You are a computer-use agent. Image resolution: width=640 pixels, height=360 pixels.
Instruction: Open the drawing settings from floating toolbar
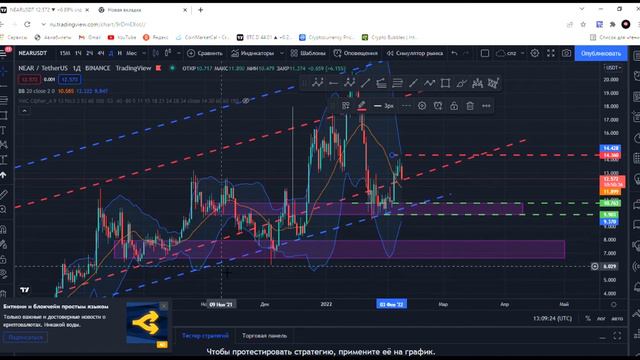(422, 106)
